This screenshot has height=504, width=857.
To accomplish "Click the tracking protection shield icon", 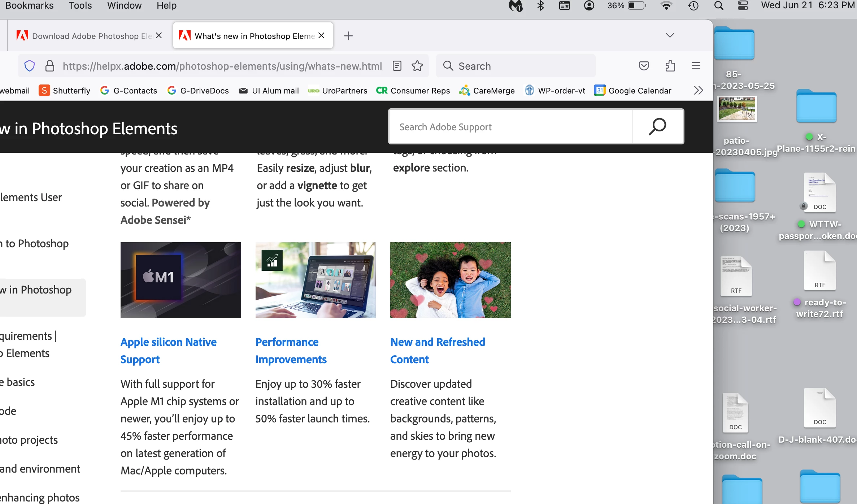I will tap(30, 66).
